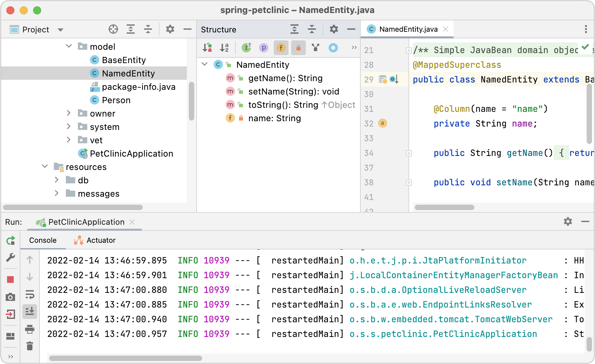Viewport: 595px width, 364px height.
Task: Toggle the show inherited members filter
Action: coord(247,48)
